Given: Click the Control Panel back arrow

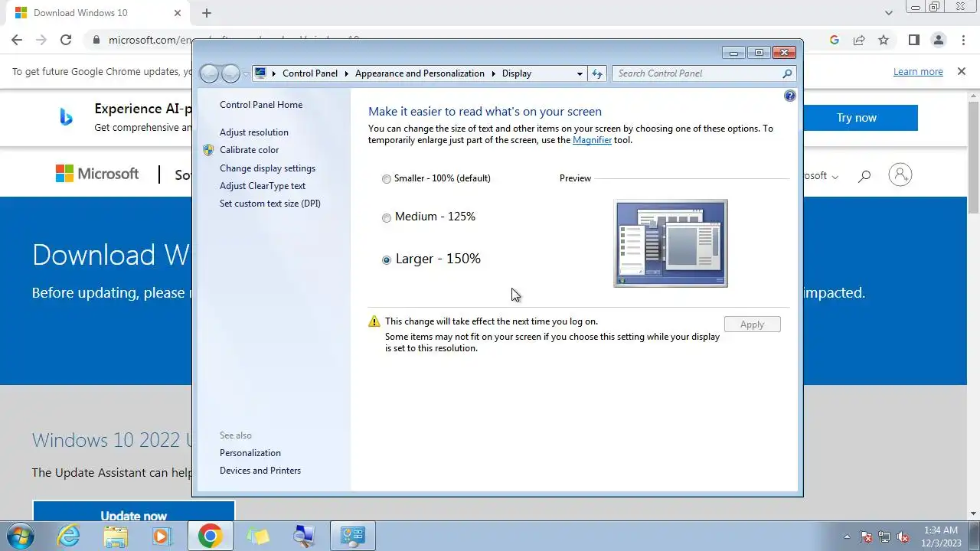Looking at the screenshot, I should pyautogui.click(x=209, y=73).
